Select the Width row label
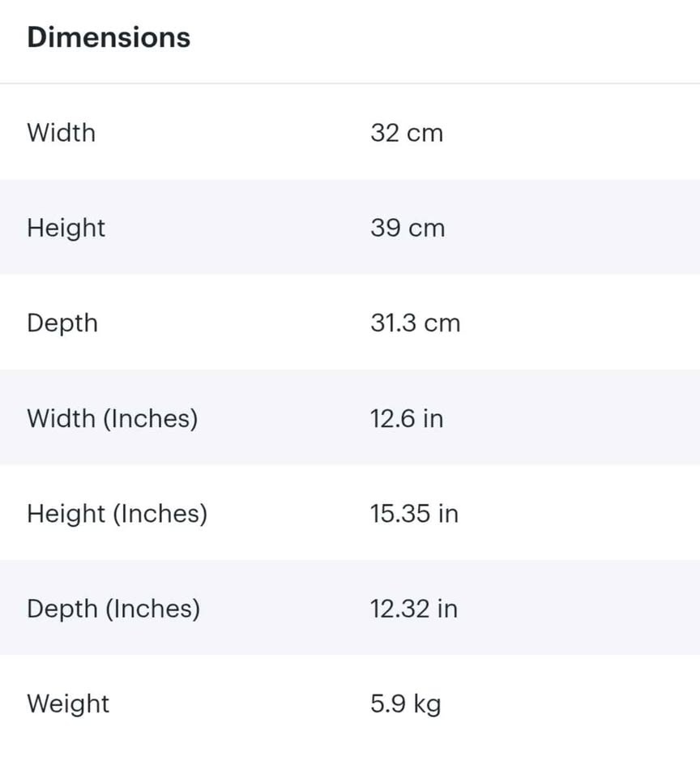This screenshot has width=700, height=778. (61, 132)
